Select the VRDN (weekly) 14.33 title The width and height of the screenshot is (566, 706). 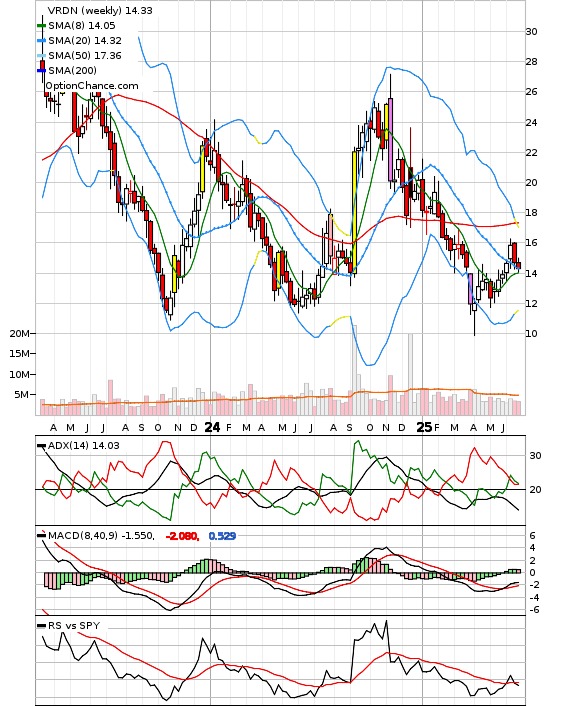tap(100, 10)
